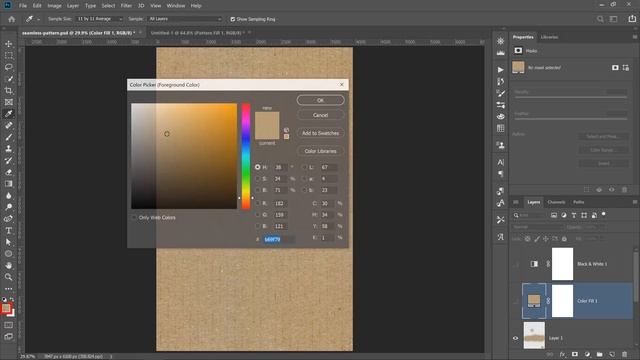Click the Color Range button in Properties
Viewport: 640px width, 360px height.
click(x=604, y=150)
